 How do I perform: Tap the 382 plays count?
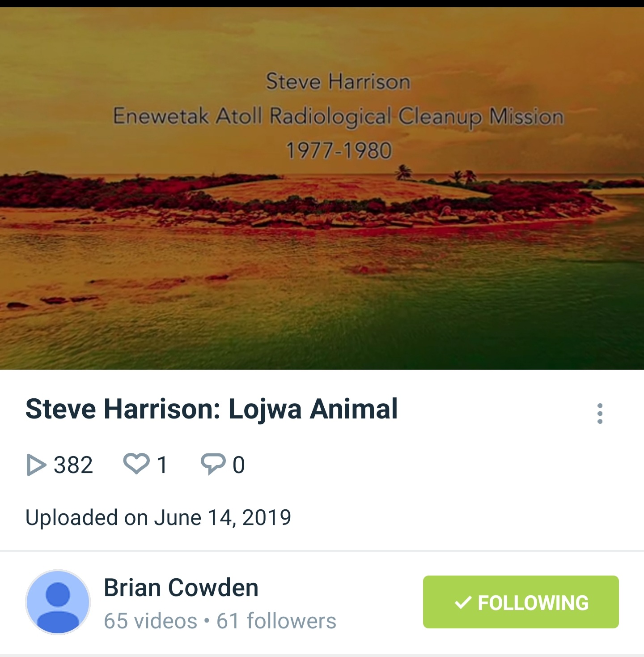pyautogui.click(x=73, y=465)
